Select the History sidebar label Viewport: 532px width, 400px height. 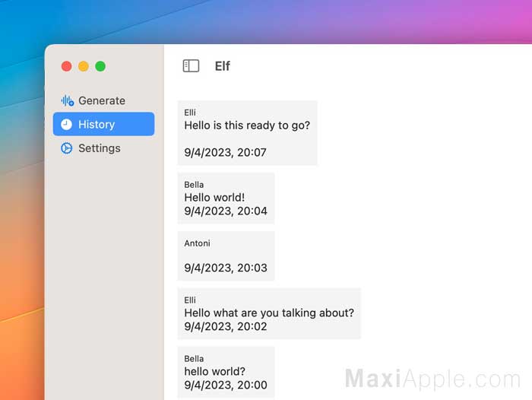[x=97, y=124]
